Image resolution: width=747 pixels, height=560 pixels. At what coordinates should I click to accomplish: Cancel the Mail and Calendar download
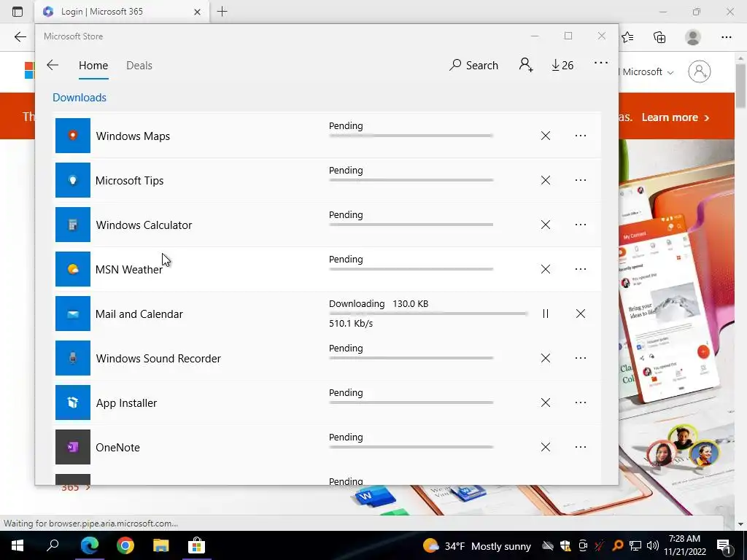point(580,314)
